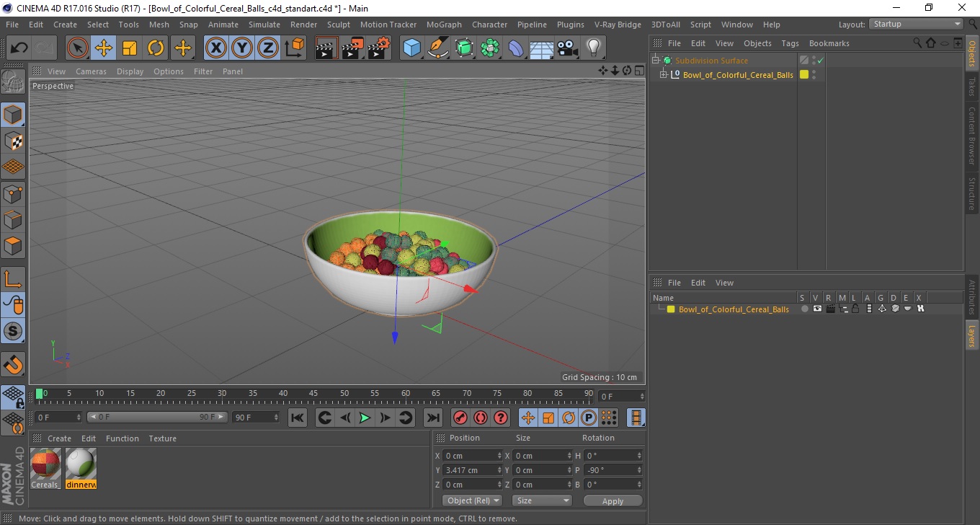Open Edit Render Settings
980x525 pixels.
coord(378,48)
